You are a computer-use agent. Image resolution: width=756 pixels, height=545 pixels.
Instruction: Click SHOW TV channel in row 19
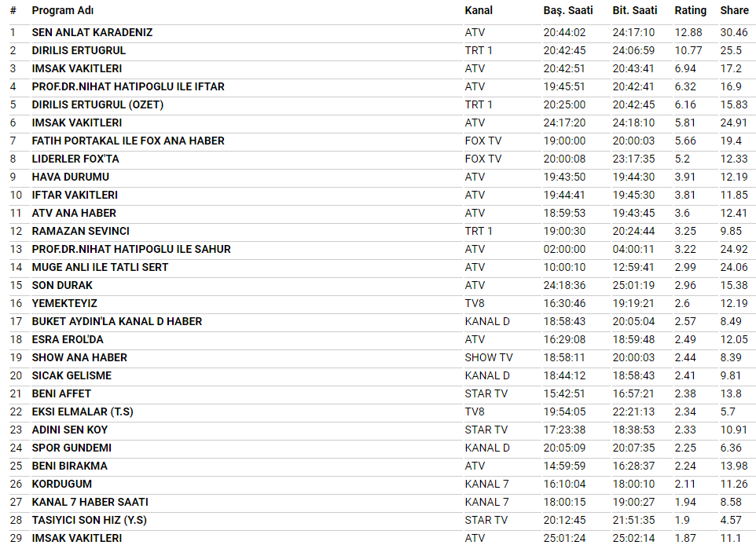click(x=488, y=358)
